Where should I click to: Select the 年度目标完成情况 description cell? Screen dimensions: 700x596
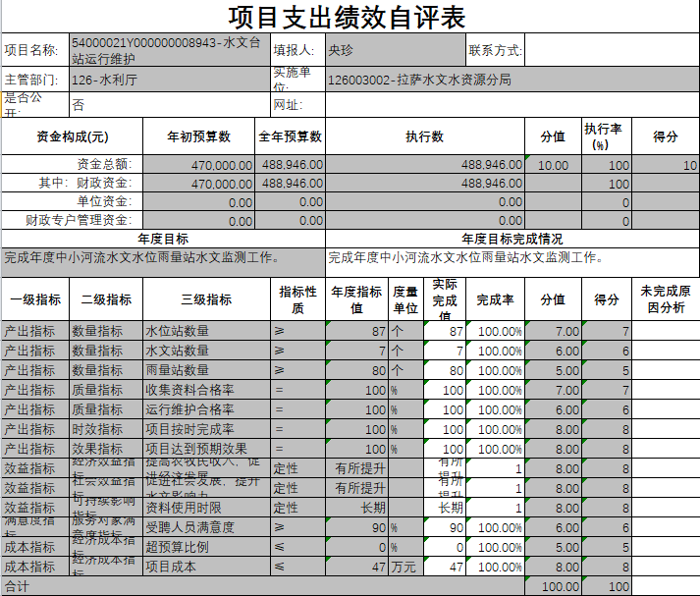click(512, 262)
